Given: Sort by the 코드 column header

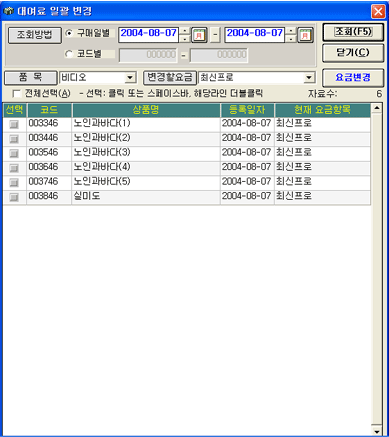Looking at the screenshot, I should coord(49,110).
